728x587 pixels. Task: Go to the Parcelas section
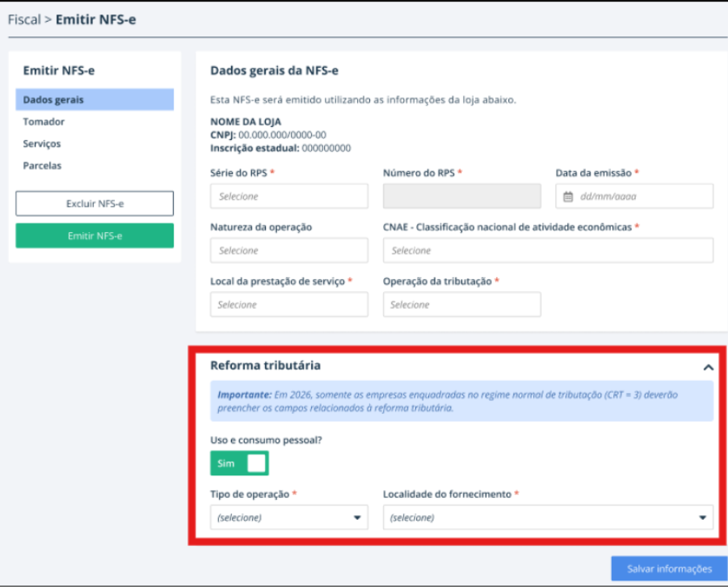(42, 166)
